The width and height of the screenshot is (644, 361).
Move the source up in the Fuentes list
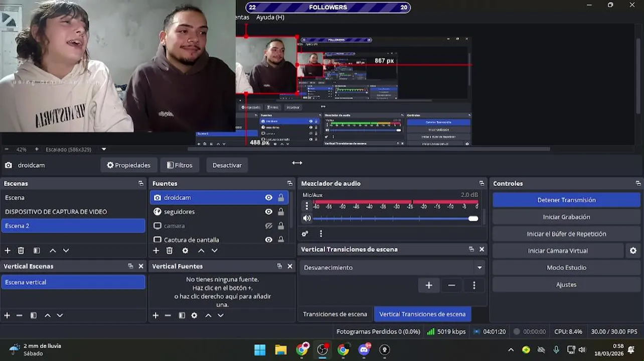pyautogui.click(x=201, y=251)
